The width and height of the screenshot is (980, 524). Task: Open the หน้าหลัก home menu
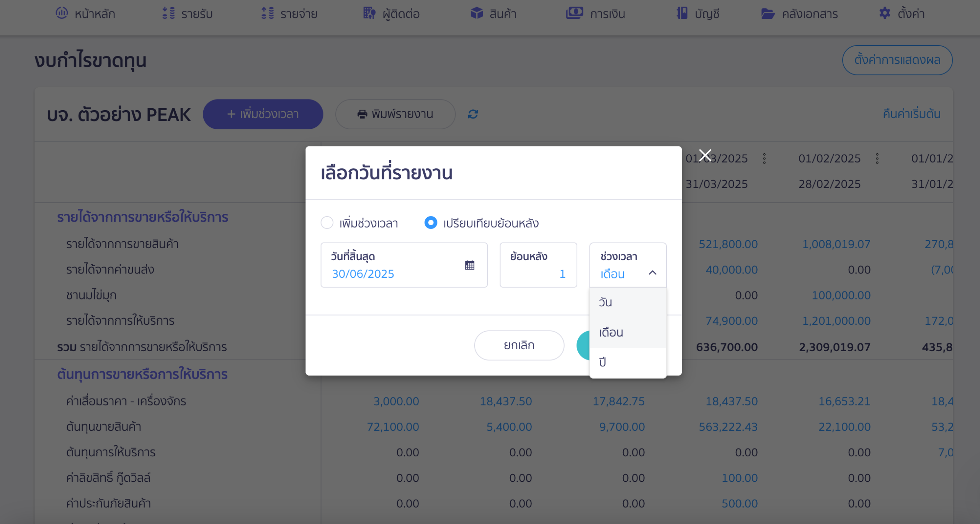[85, 14]
